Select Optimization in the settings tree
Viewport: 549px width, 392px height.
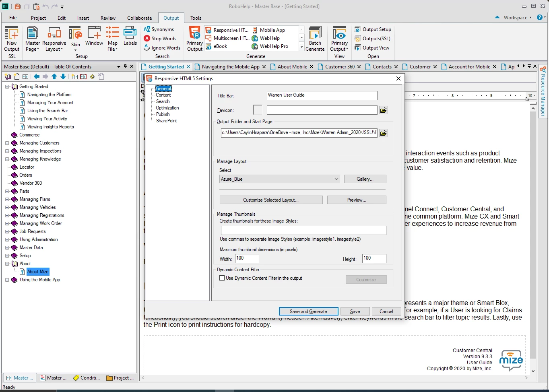pos(167,108)
